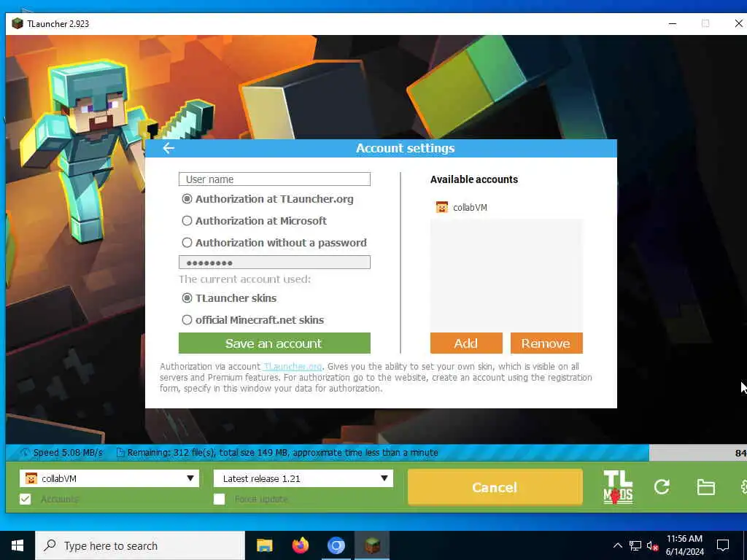Click the TLauncher title bar app icon
Screen dimensions: 747x560
coord(18,23)
